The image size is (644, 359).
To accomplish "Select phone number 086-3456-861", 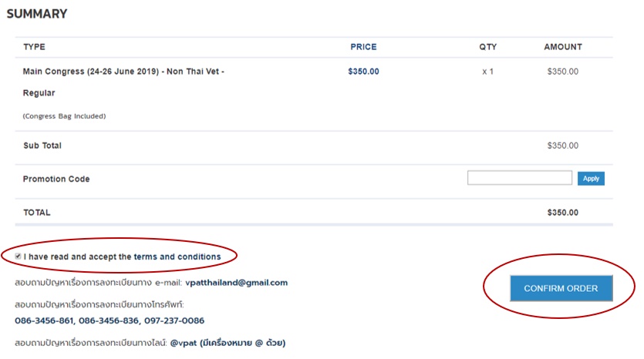I will [x=44, y=320].
